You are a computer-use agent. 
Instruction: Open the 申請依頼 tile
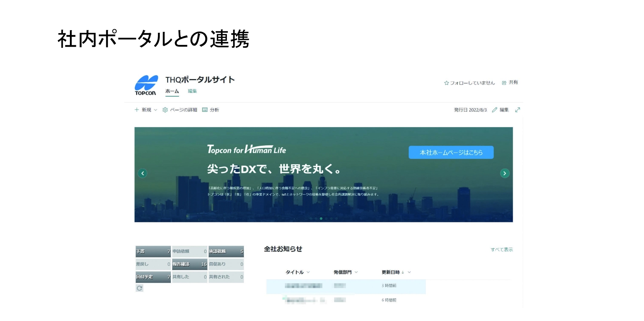[190, 252]
